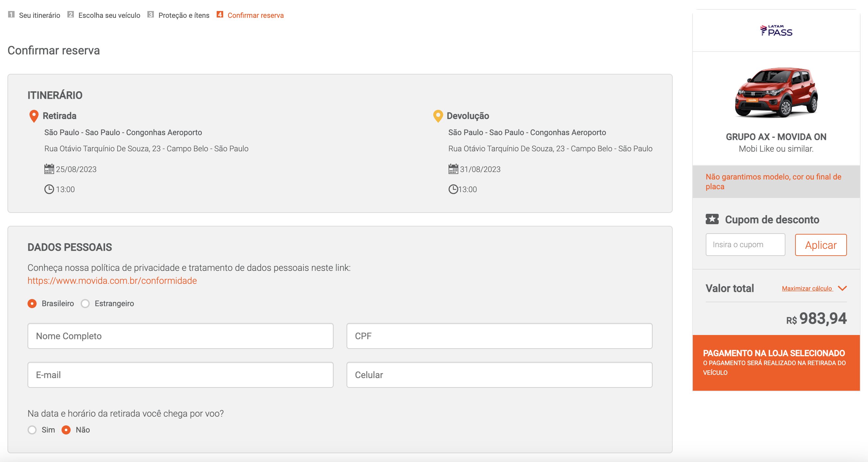Go to Seu itinerário step

coord(40,15)
